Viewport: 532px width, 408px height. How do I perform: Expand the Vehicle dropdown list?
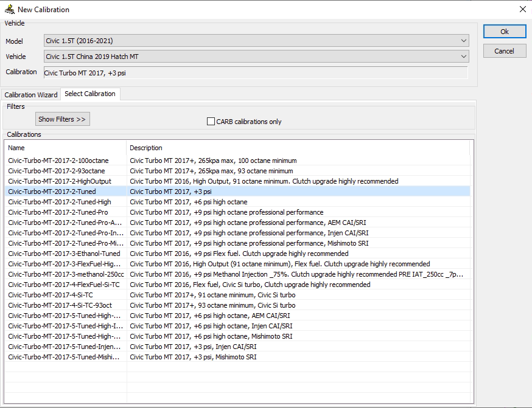[x=256, y=57]
